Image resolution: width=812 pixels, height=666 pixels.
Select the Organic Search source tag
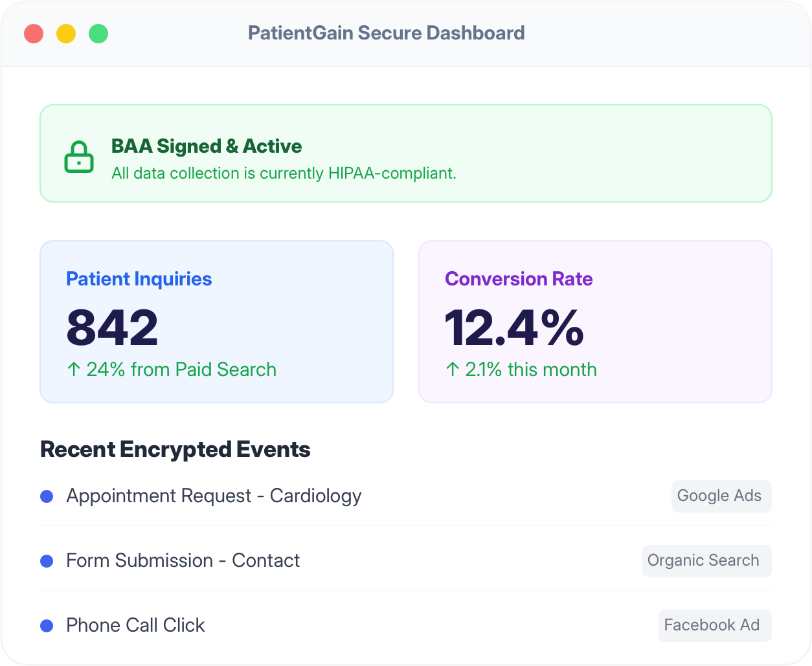[x=706, y=561]
